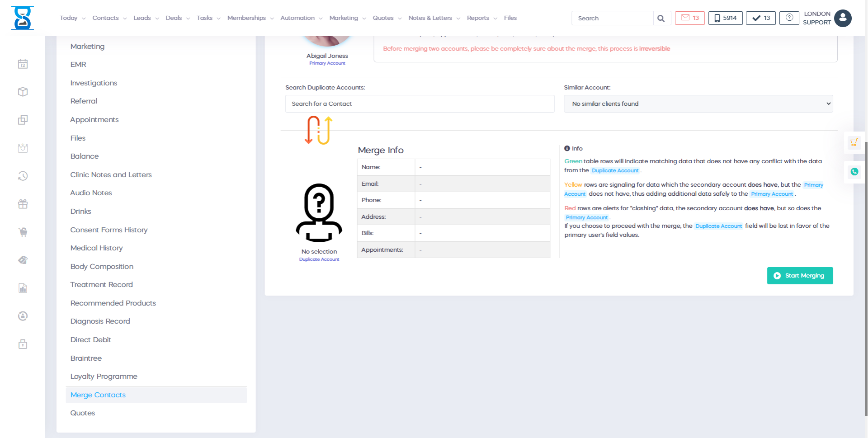
Task: Open the email notifications showing 13
Action: tap(689, 18)
